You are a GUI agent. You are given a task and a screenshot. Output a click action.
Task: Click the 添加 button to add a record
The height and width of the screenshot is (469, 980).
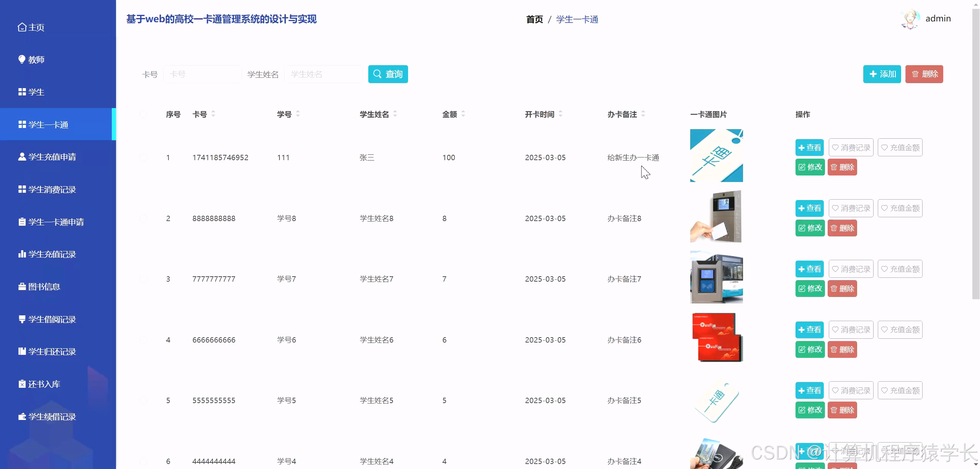882,74
